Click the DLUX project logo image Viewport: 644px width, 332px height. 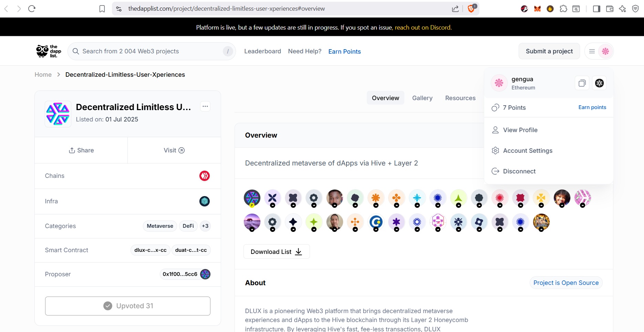58,114
